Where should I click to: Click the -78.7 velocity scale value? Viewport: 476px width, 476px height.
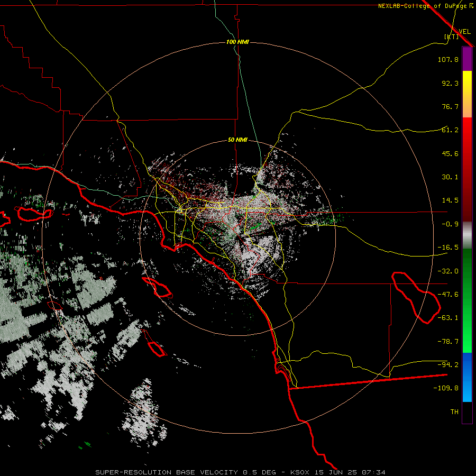point(448,342)
